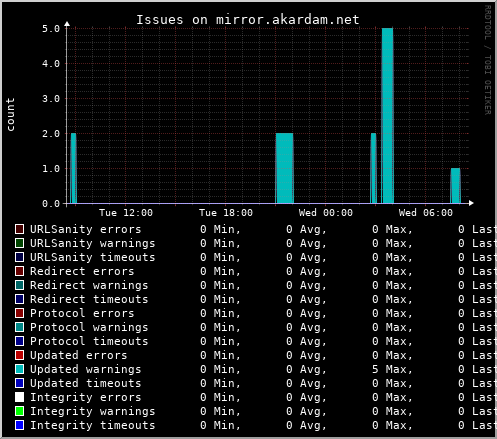The height and width of the screenshot is (439, 497).
Task: Click the Integrity timeouts blue swatch
Action: 19,425
